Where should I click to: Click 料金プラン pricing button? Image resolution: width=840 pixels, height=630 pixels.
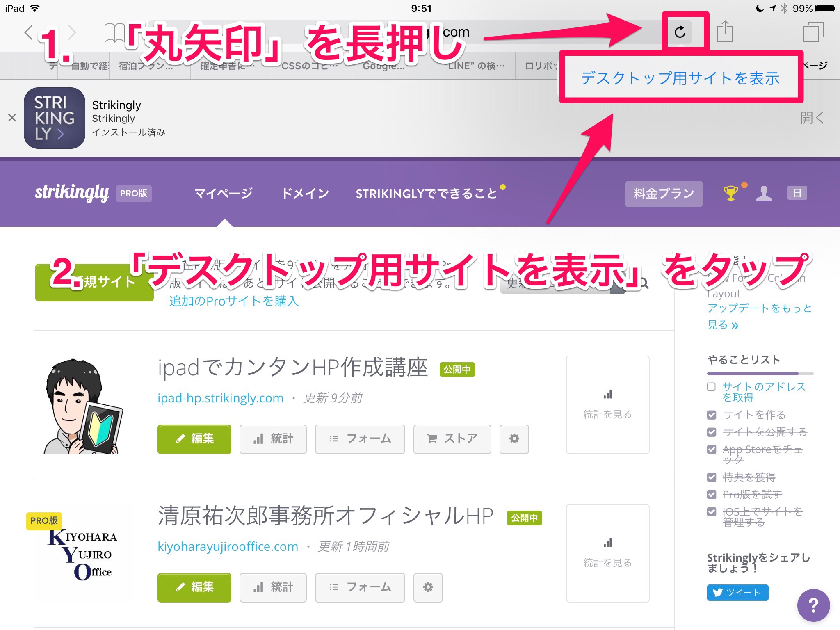pos(663,193)
